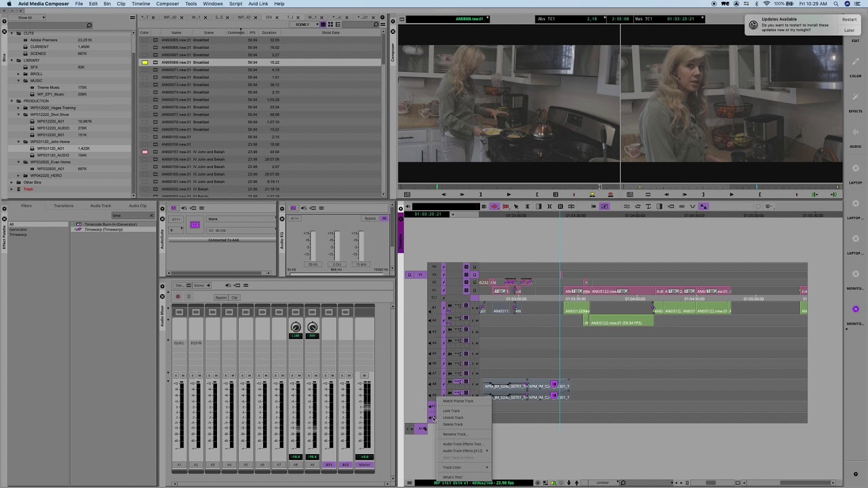Collapse the LIBRARY folder
868x488 pixels.
(x=12, y=60)
